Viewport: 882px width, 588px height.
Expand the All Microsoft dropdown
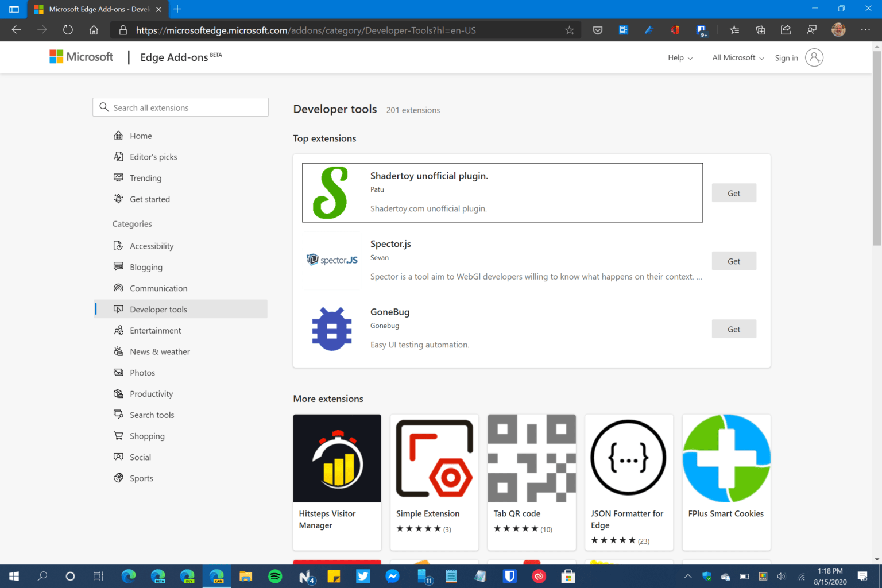pos(737,57)
